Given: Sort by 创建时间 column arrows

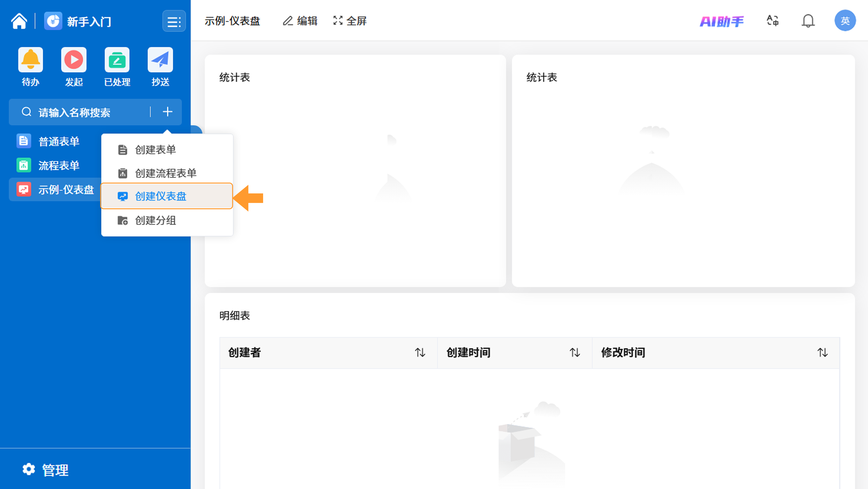Looking at the screenshot, I should pyautogui.click(x=575, y=353).
